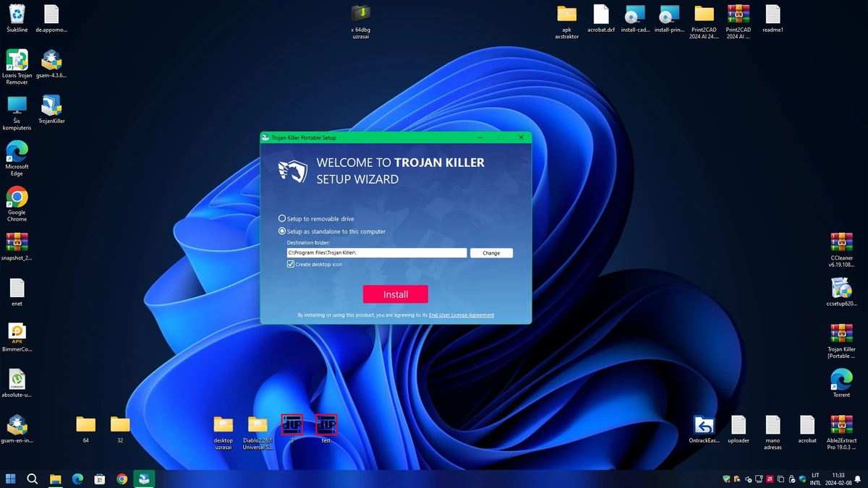Open the Recycle Bin (Šiukšlinė) desktop icon

[17, 18]
